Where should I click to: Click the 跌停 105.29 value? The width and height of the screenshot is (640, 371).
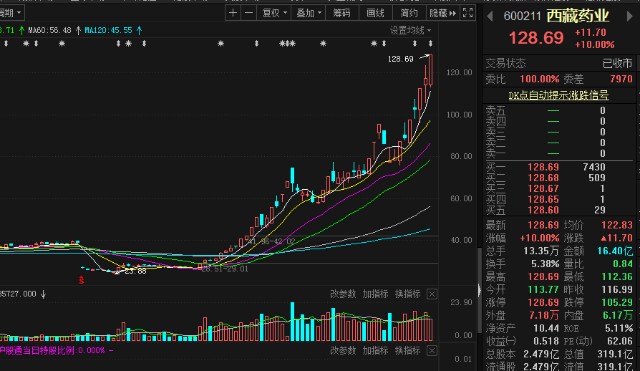click(617, 303)
